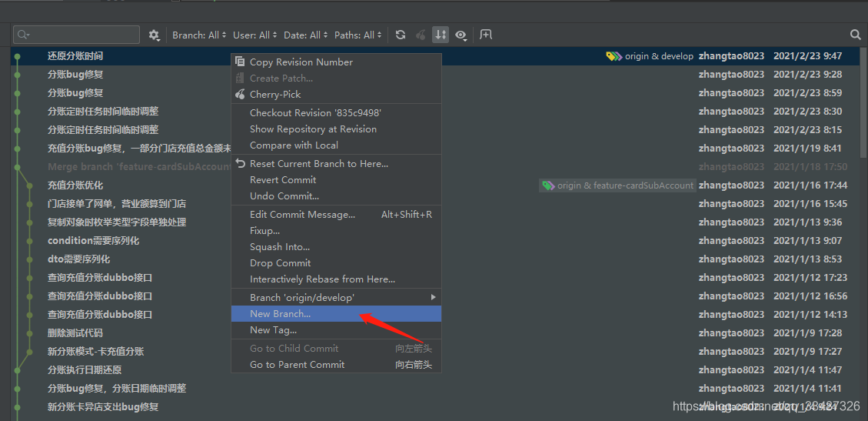
Task: Click timestamp 2021/1/12 14:13
Action: click(810, 315)
